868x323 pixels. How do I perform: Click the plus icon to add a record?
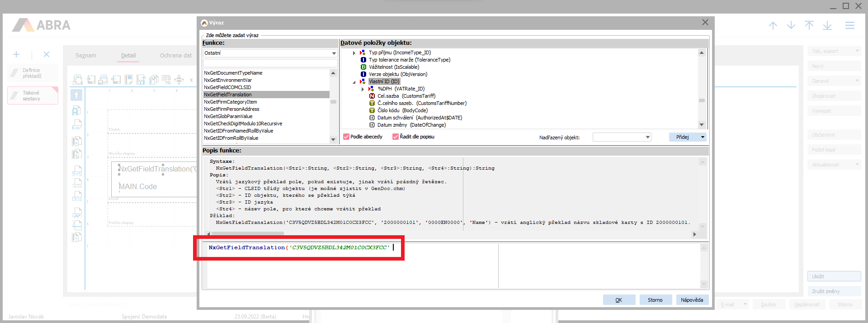coord(16,54)
